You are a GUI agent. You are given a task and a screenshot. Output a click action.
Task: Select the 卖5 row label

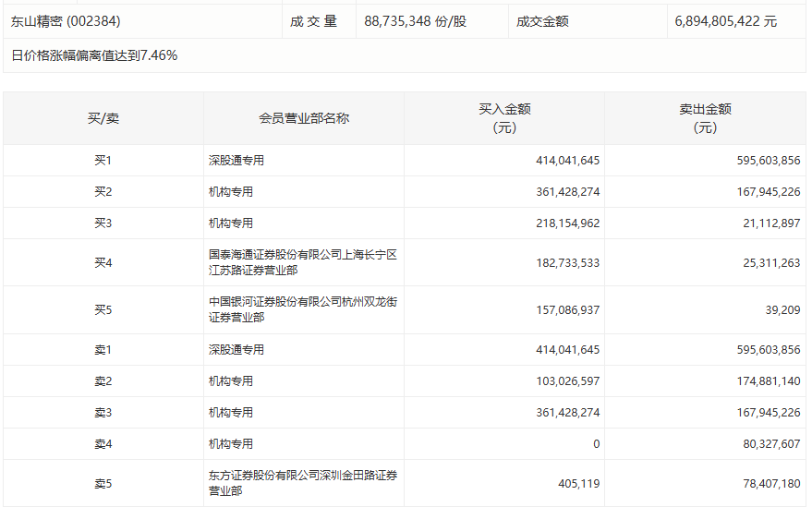click(103, 484)
